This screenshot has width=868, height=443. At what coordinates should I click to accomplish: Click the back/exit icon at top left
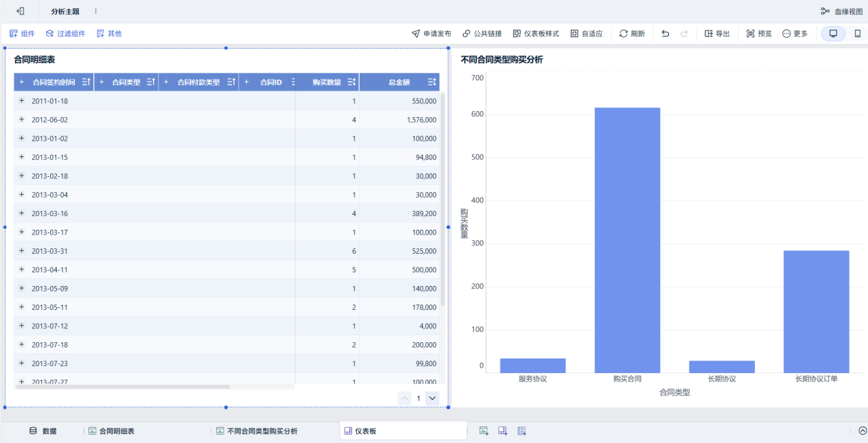(x=21, y=11)
